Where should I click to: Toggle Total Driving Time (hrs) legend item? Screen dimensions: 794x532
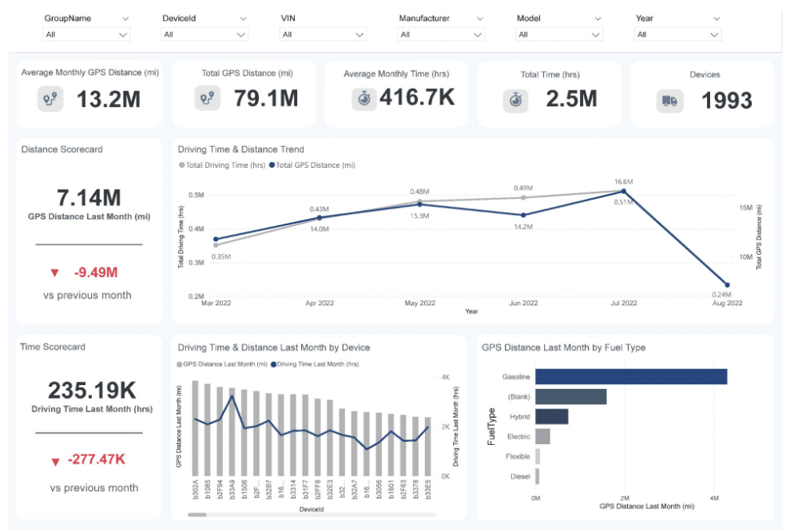click(x=222, y=165)
